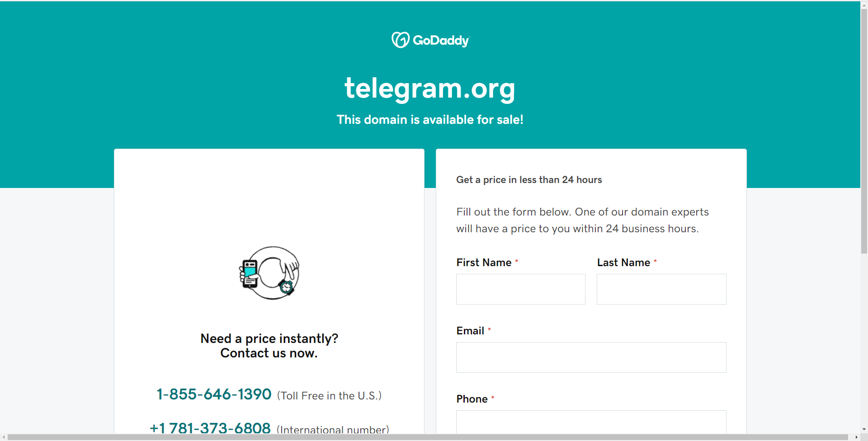Click the GoDaddy wordmark text
Screen dimensions: 868x441
coord(441,41)
